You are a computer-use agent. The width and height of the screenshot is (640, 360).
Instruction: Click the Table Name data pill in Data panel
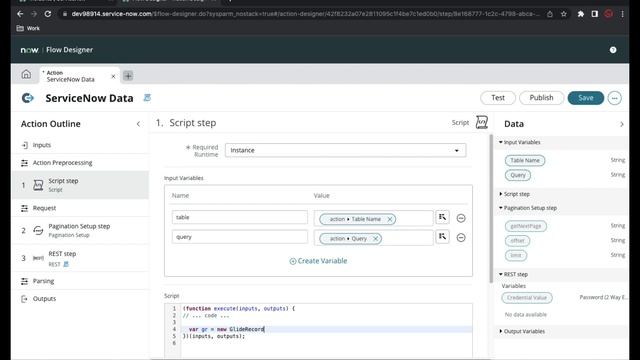pyautogui.click(x=525, y=160)
